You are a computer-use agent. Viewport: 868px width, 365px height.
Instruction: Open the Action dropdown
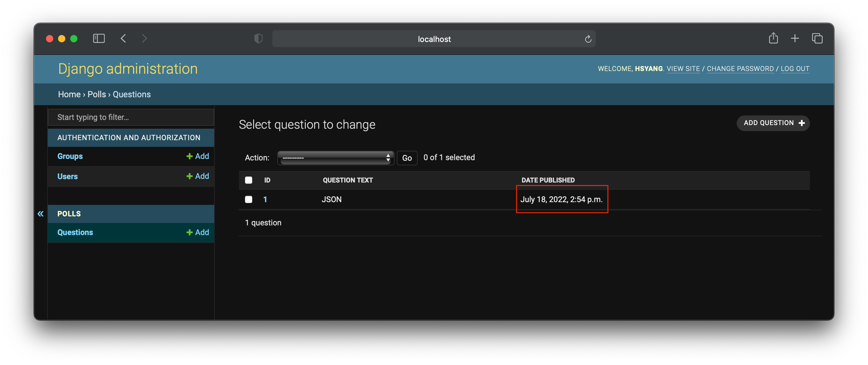[x=336, y=158]
